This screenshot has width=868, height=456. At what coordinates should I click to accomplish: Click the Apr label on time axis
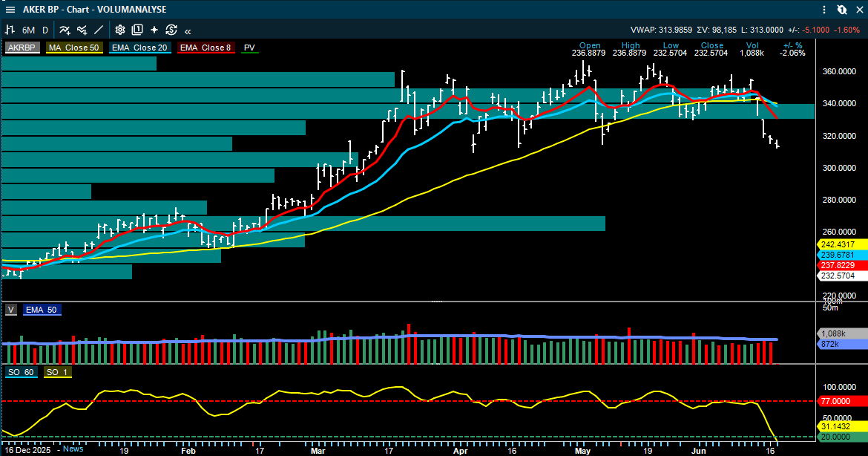pyautogui.click(x=460, y=451)
